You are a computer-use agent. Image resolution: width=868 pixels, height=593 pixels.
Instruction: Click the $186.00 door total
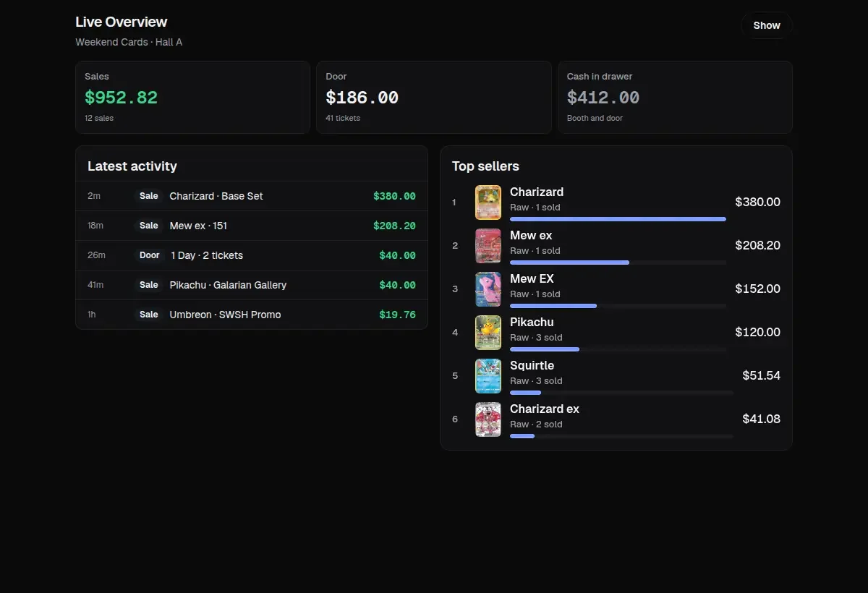pos(362,98)
